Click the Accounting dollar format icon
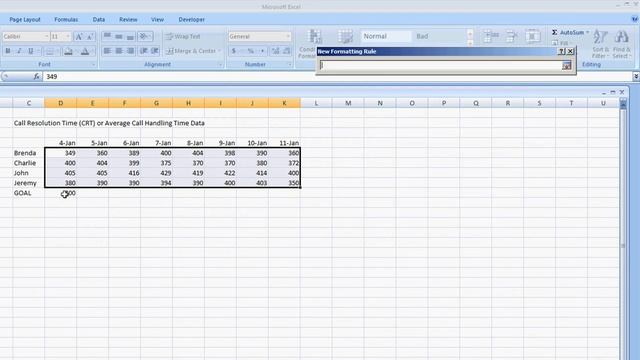This screenshot has width=640, height=360. (x=233, y=51)
